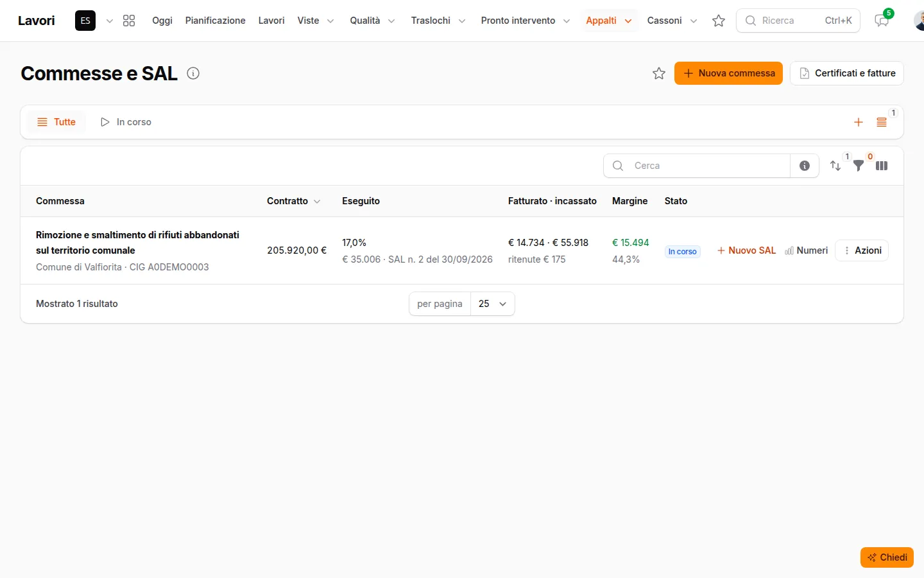Click the In corso status badge
Image resolution: width=924 pixels, height=578 pixels.
[x=682, y=252]
